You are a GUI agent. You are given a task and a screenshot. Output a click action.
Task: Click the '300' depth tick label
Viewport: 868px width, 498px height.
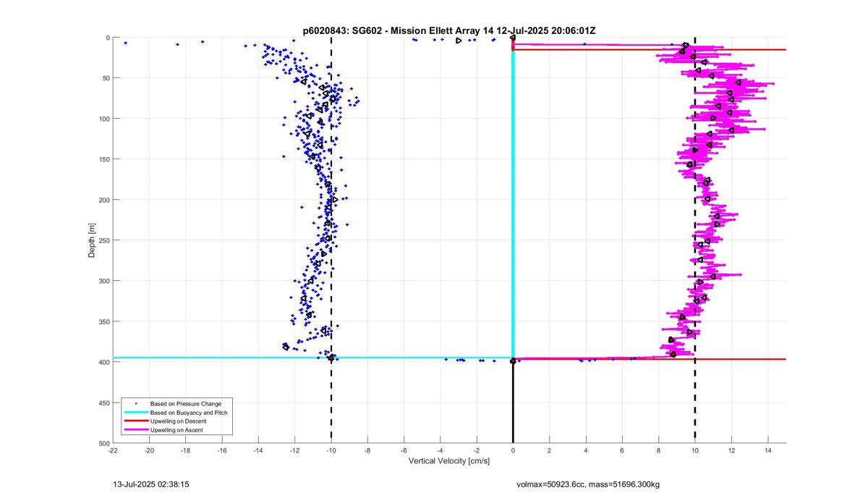(x=103, y=281)
